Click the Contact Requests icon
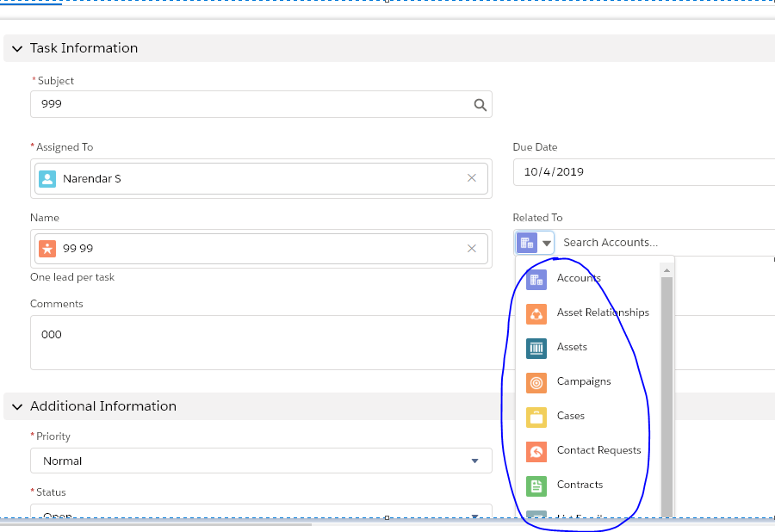 [x=536, y=451]
